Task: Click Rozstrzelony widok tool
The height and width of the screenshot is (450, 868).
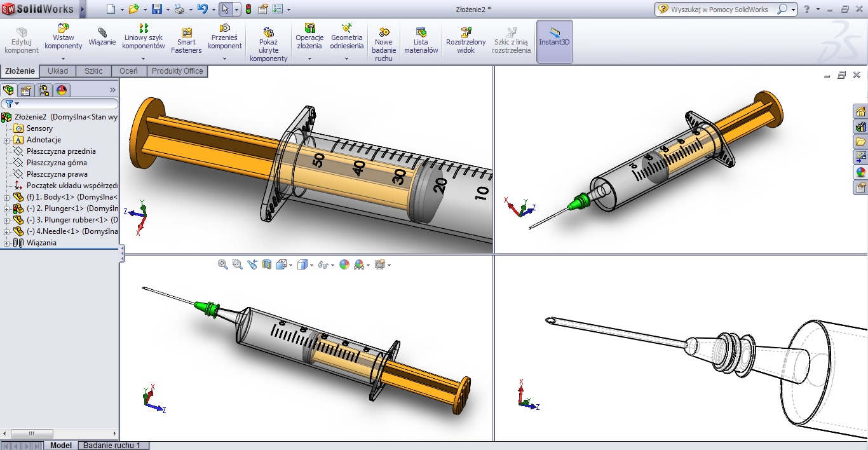Action: coord(466,41)
